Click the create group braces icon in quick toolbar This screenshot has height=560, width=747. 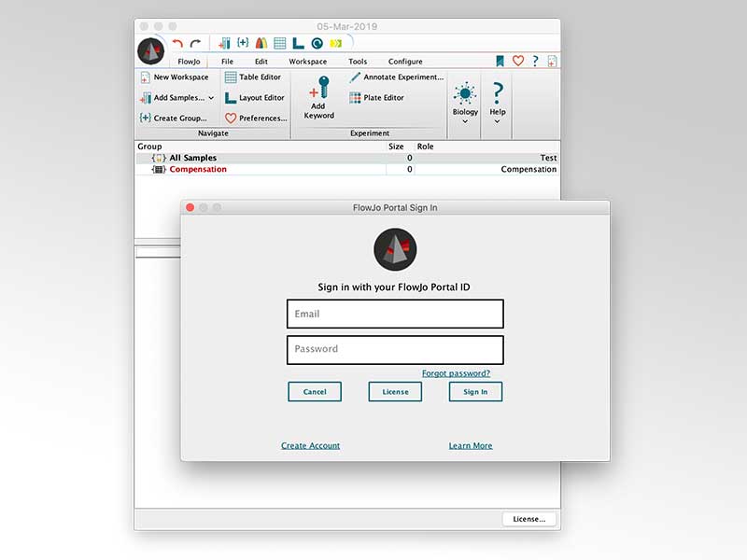(243, 43)
